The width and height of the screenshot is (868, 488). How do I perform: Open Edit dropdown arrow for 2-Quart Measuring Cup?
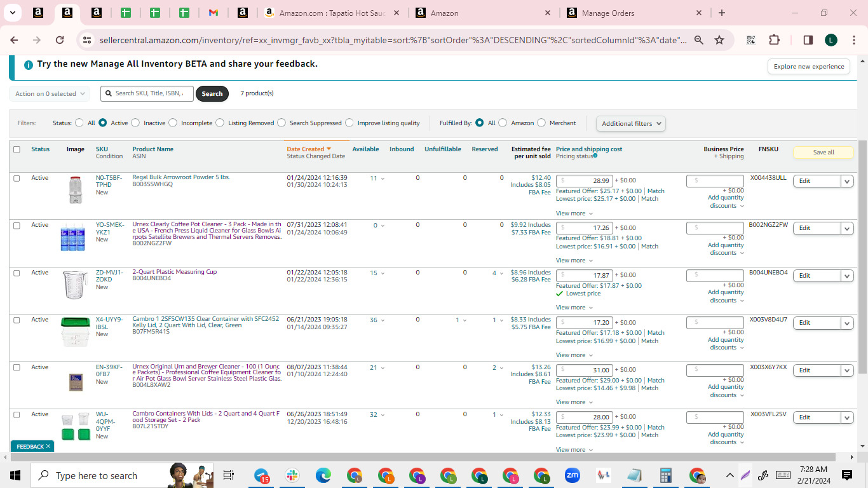coord(847,276)
